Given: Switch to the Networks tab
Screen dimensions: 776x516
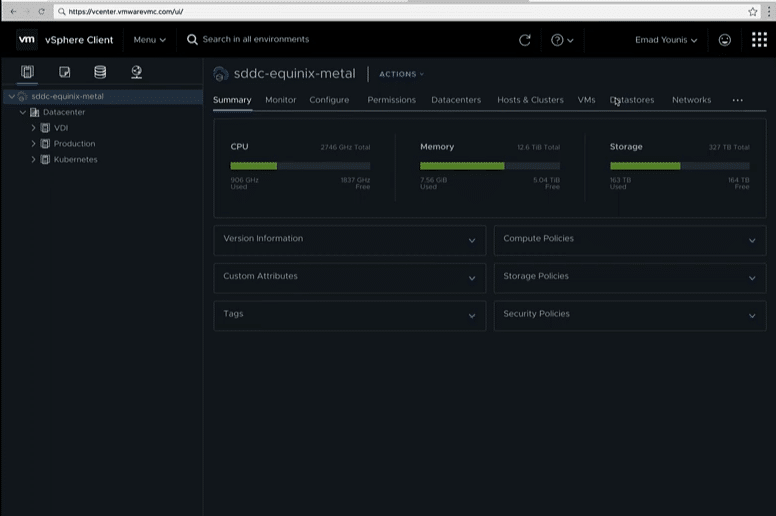Looking at the screenshot, I should coord(691,100).
